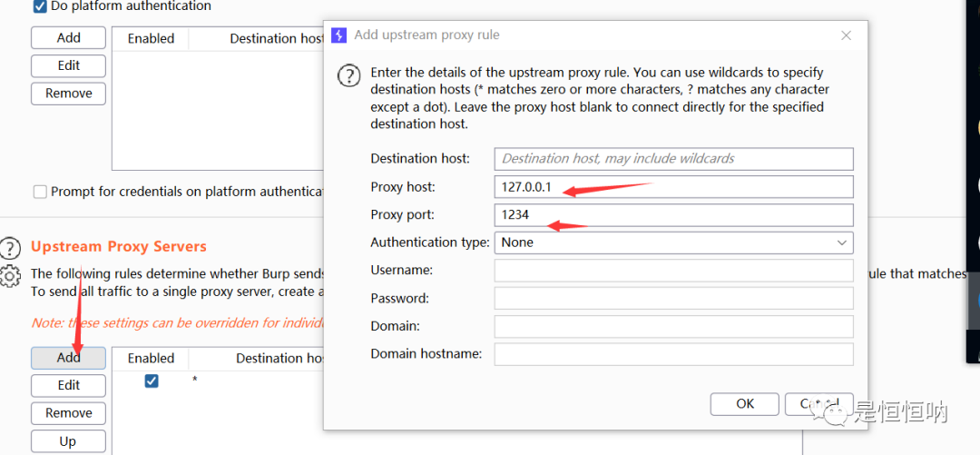Viewport: 980px width, 455px height.
Task: Click the question mark icon inside the dialog
Action: point(349,75)
